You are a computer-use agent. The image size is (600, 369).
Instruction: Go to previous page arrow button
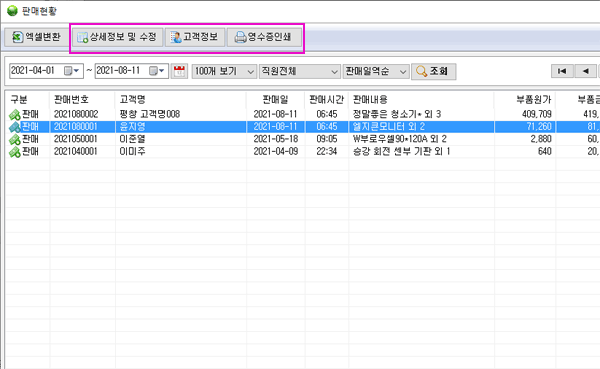[x=585, y=71]
